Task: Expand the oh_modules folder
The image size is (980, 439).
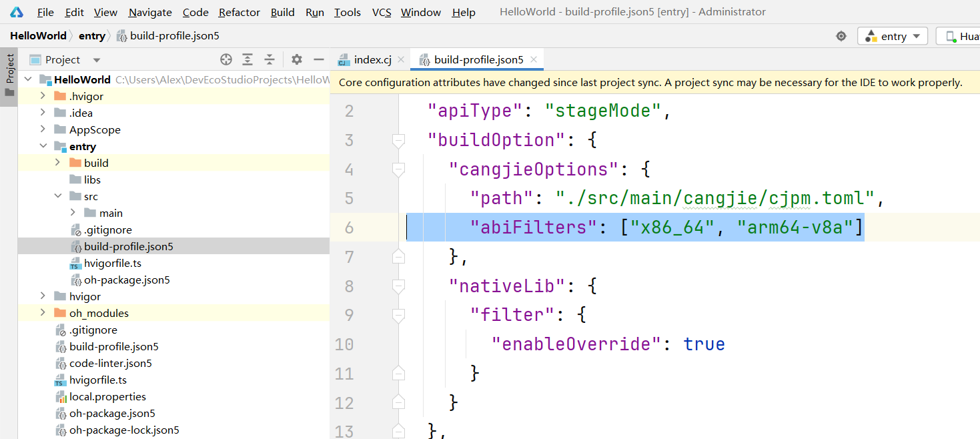Action: pyautogui.click(x=43, y=313)
